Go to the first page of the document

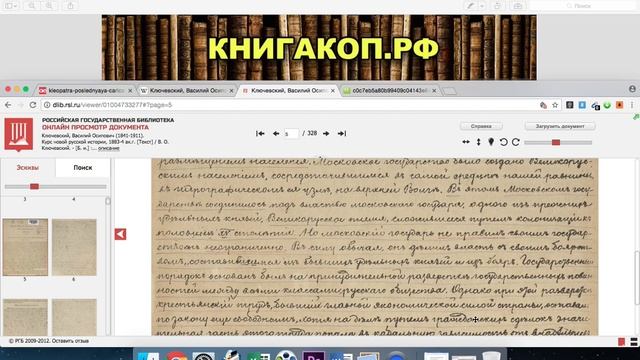(260, 133)
